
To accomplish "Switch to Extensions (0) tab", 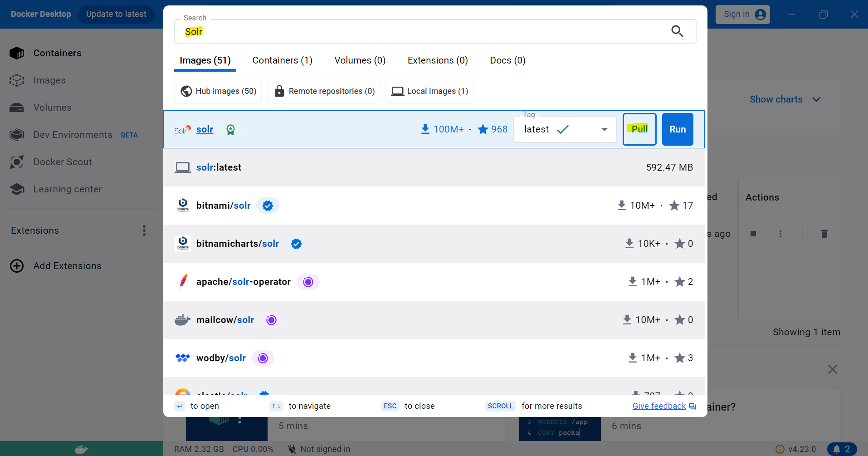I will [438, 60].
